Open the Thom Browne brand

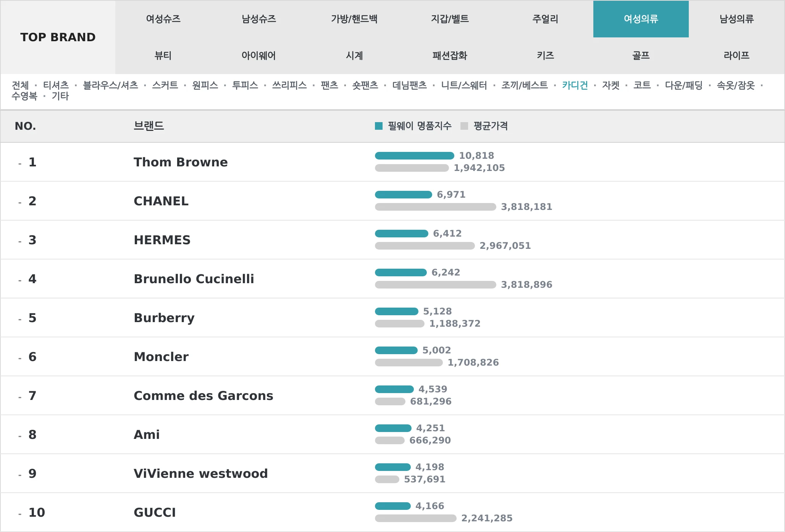pos(181,162)
